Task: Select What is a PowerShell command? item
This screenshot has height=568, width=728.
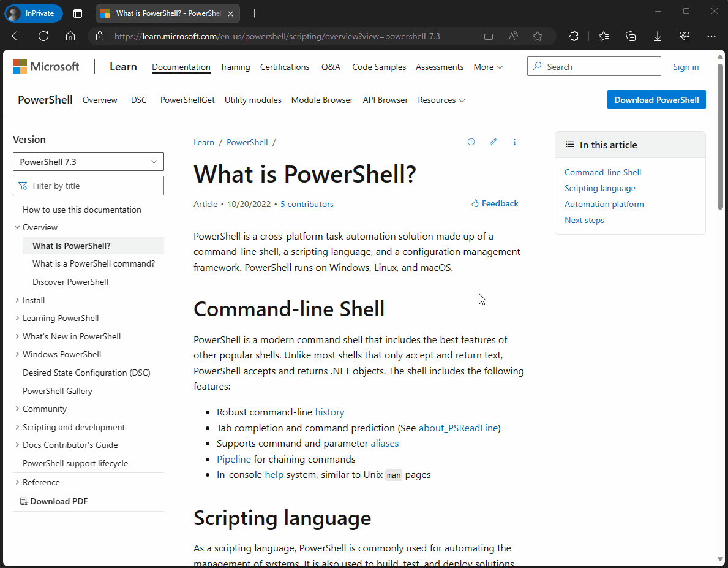Action: tap(94, 263)
